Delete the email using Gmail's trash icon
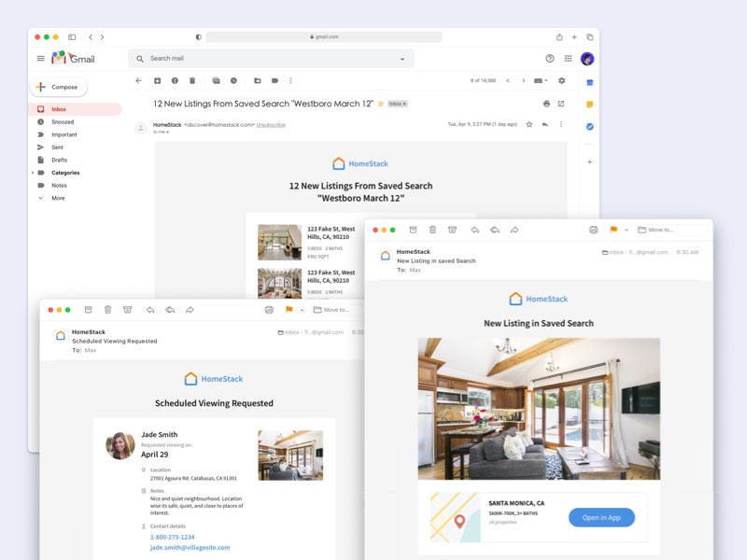 click(x=192, y=80)
